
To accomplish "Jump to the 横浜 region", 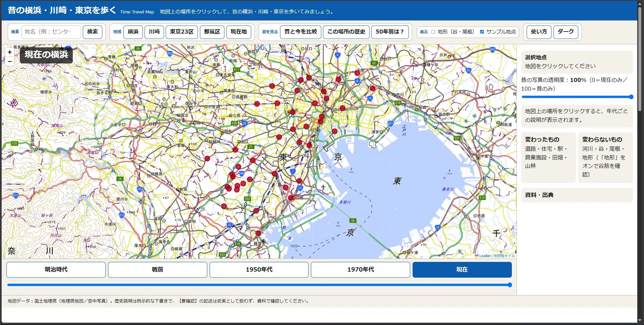I will click(x=133, y=32).
